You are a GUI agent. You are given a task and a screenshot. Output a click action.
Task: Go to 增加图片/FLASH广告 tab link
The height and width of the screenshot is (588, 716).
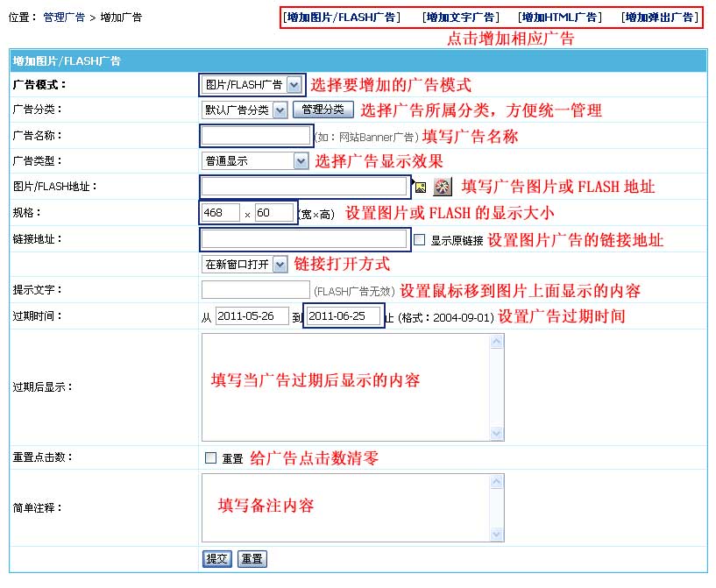[342, 17]
